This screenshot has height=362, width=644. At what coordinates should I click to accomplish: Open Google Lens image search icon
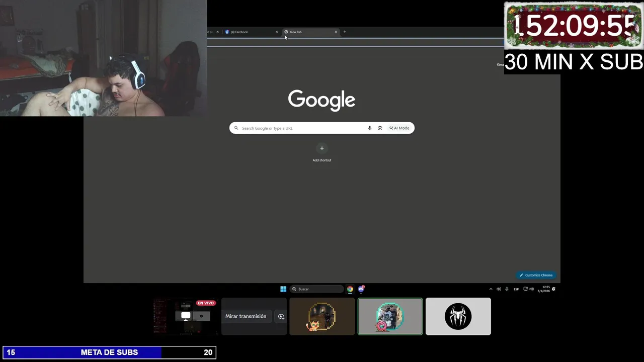point(380,128)
